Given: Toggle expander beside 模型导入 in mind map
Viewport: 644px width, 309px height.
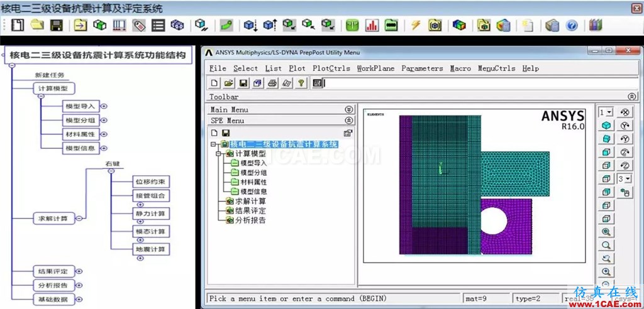Looking at the screenshot, I should pos(104,106).
